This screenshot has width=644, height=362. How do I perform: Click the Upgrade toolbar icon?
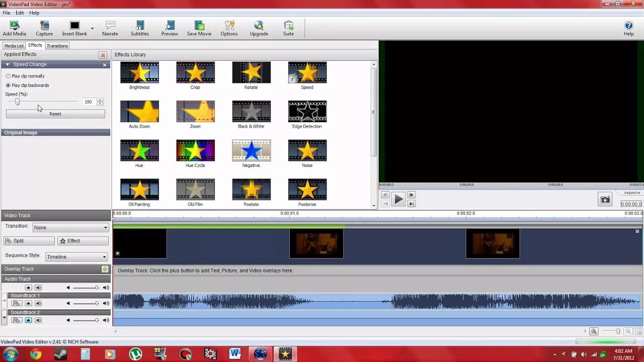(259, 29)
